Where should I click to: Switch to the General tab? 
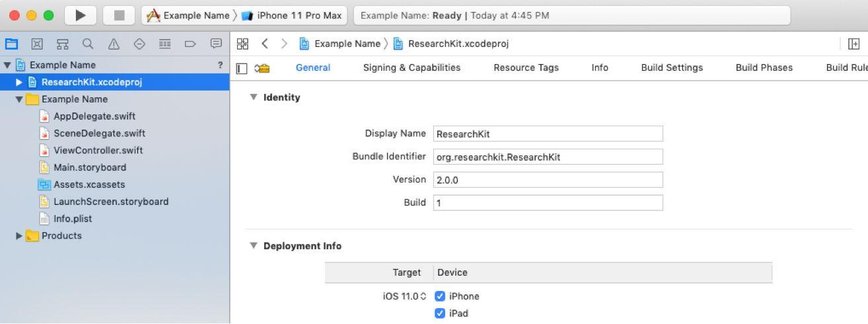(x=313, y=67)
